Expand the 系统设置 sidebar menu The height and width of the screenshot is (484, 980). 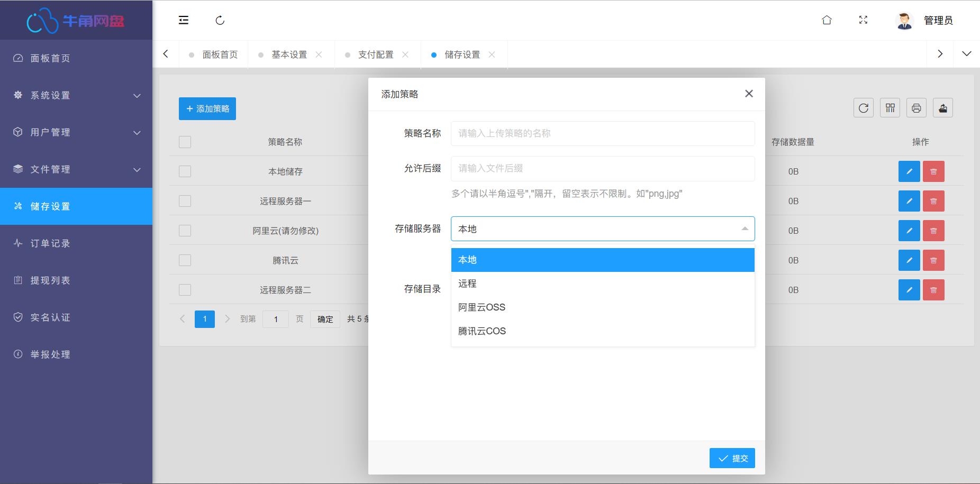click(76, 95)
